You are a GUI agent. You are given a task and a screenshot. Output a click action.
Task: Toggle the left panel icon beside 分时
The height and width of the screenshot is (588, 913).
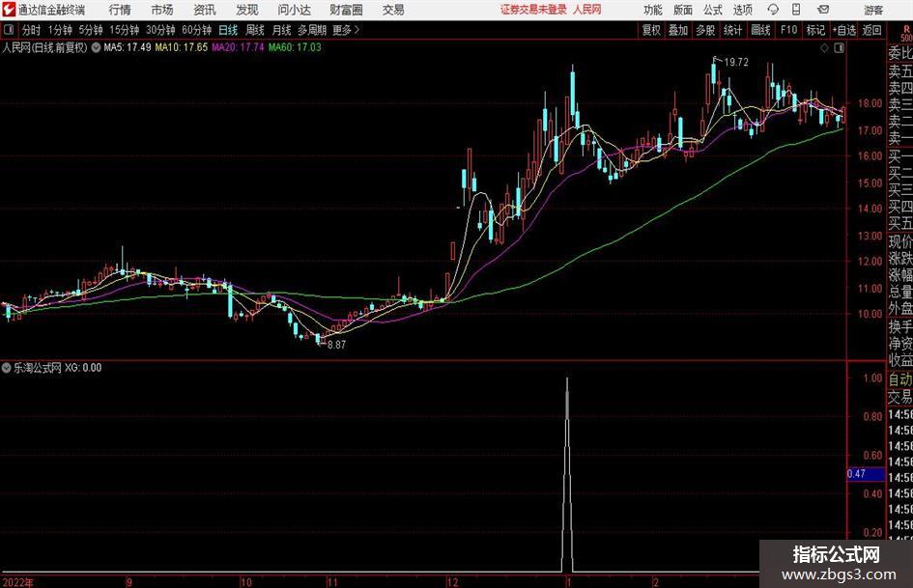pyautogui.click(x=9, y=30)
